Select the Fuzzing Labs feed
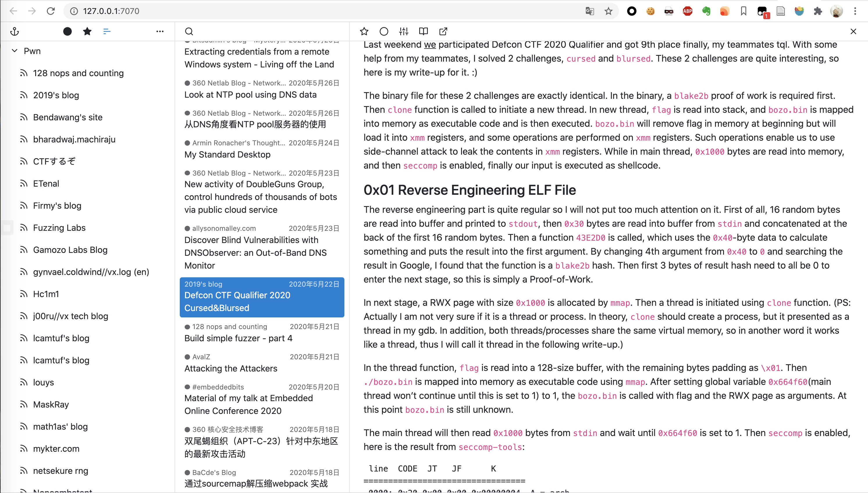 click(59, 228)
